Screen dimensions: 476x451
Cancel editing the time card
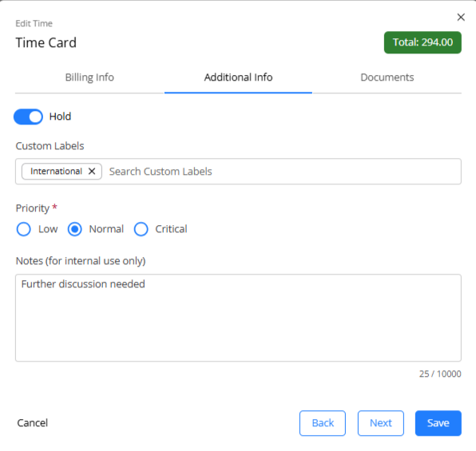point(33,423)
